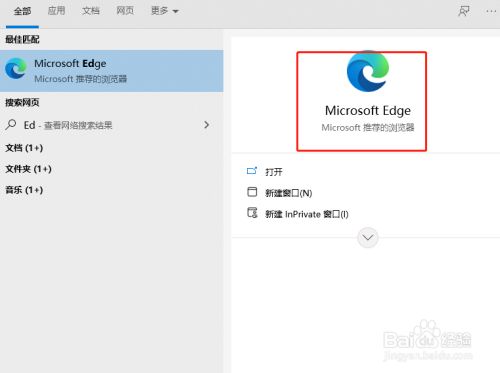The image size is (500, 373).
Task: Click the magnifier icon beside Ed
Action: click(11, 125)
